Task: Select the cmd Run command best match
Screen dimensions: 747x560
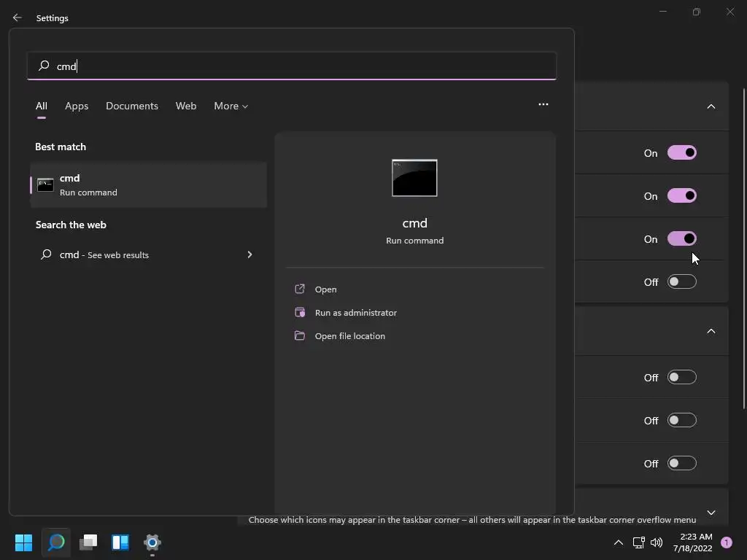Action: (x=149, y=184)
